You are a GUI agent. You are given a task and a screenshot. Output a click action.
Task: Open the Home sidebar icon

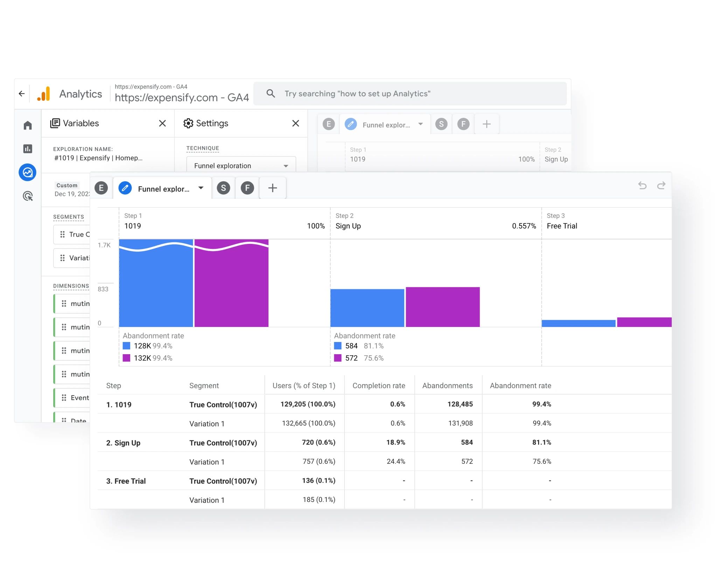[28, 125]
